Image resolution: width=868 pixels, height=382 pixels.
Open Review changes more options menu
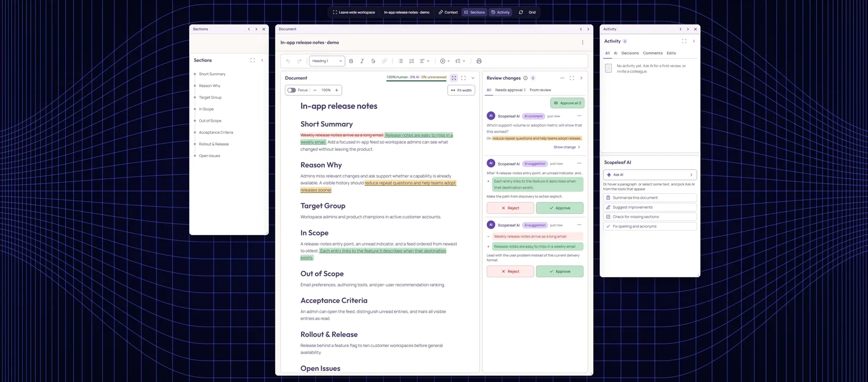[x=562, y=78]
